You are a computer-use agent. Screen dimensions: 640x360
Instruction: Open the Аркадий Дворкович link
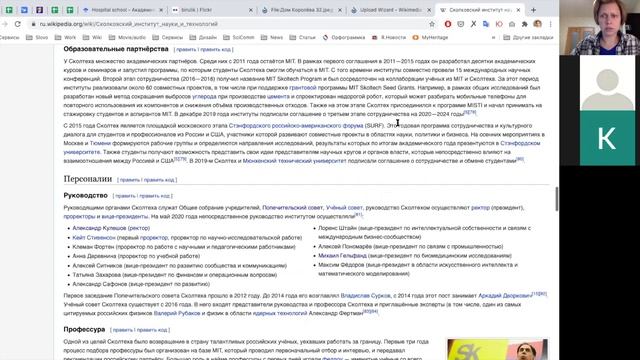[x=505, y=296]
